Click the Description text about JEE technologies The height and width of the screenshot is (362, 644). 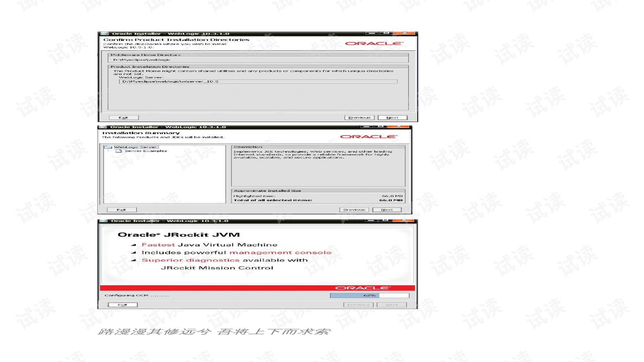(x=313, y=155)
